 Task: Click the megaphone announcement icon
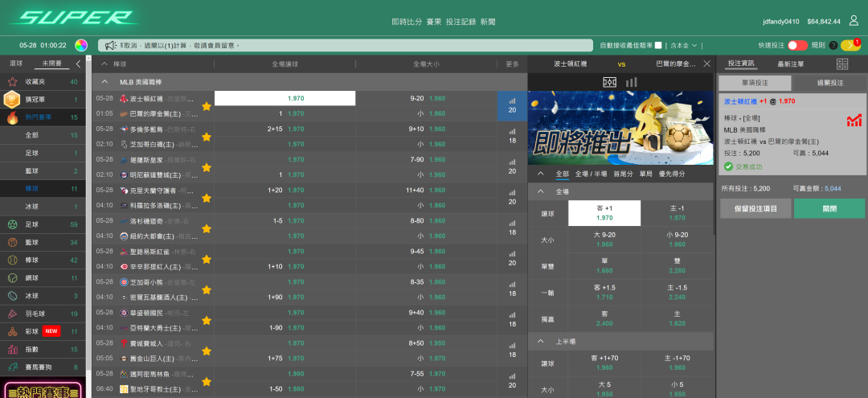[109, 45]
